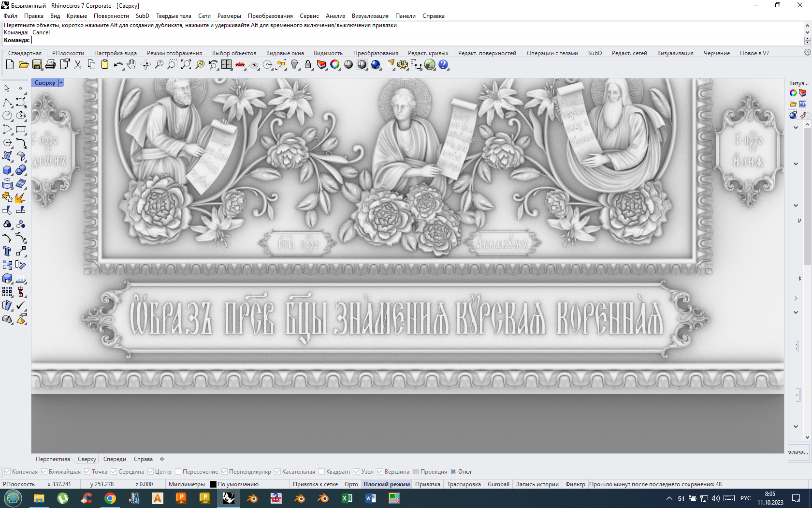
Task: Click Запись истории in status bar
Action: [x=537, y=484]
